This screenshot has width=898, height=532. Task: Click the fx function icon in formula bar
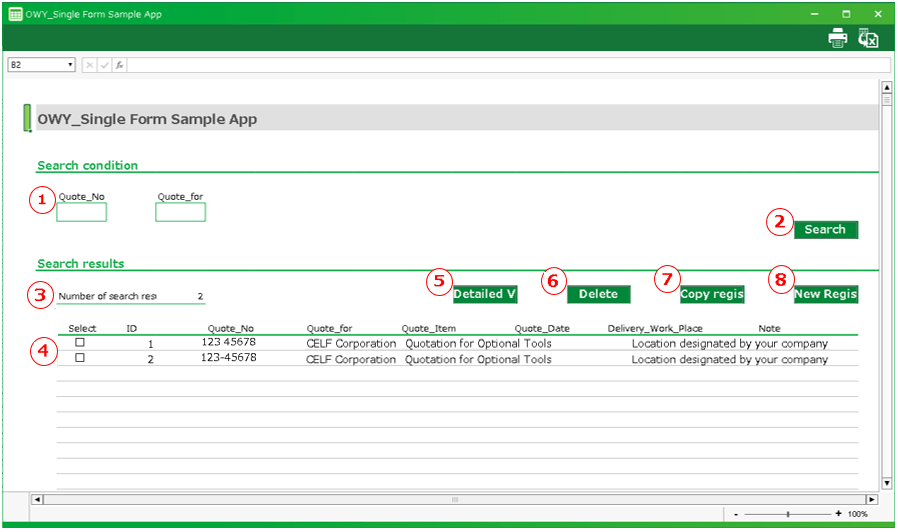pyautogui.click(x=119, y=65)
